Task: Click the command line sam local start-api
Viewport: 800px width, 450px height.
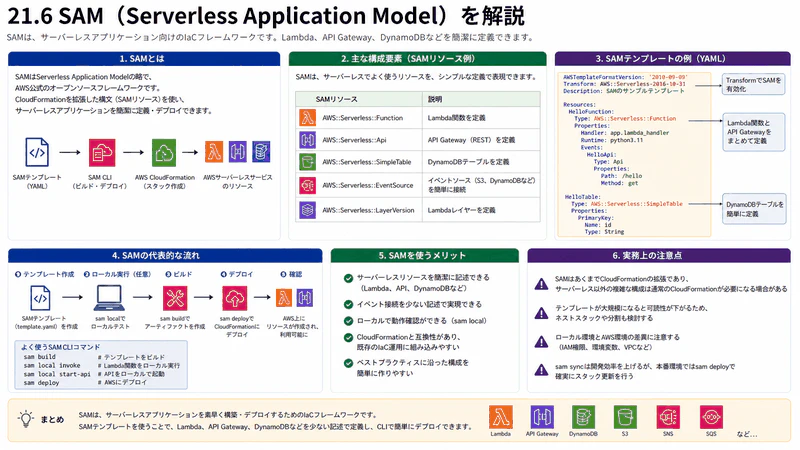Action: 57,374
